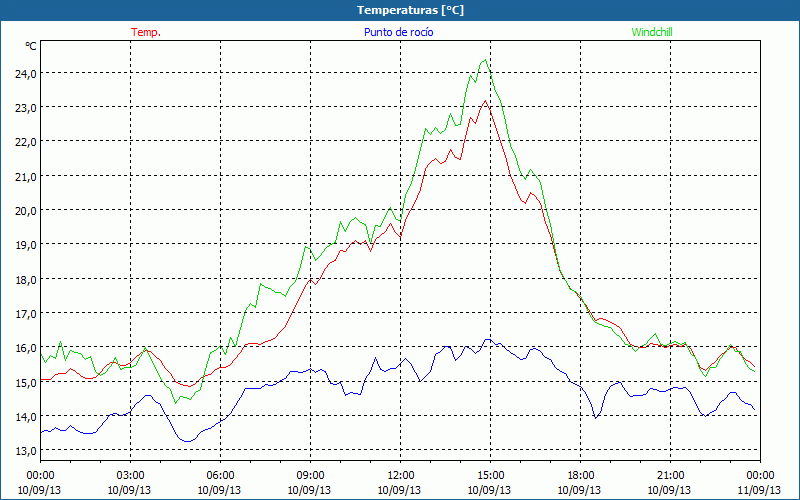Viewport: 800px width, 500px height.
Task: Click the '06:00' time axis label
Action: tap(220, 475)
